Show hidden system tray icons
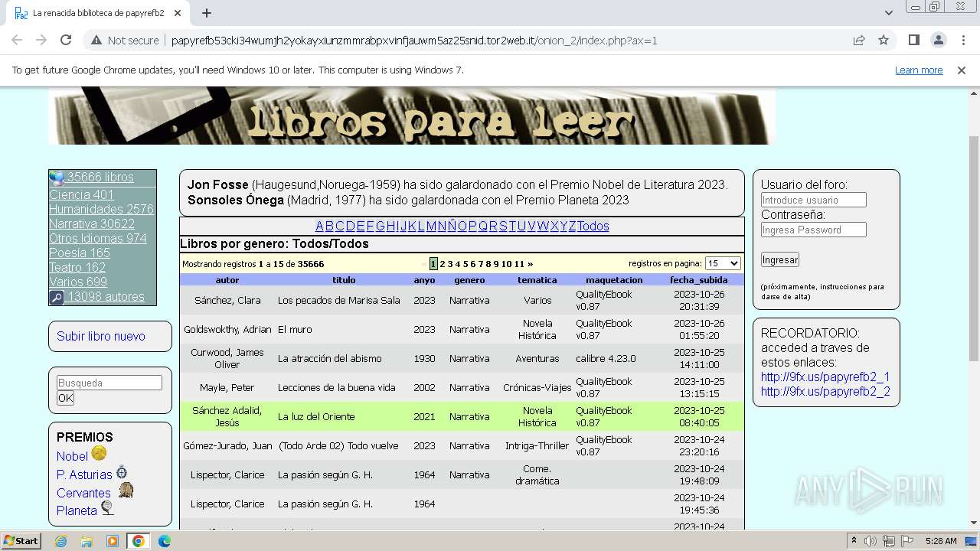Viewport: 980px width, 551px height. (x=854, y=541)
